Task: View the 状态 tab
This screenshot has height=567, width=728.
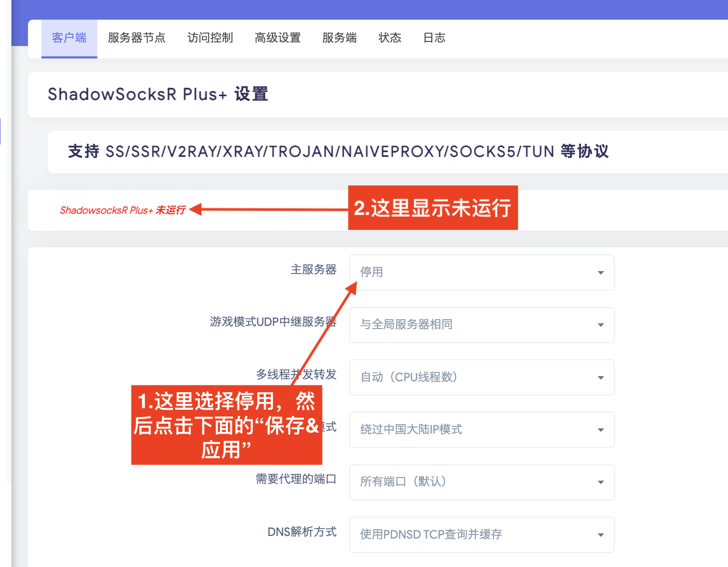Action: [389, 38]
